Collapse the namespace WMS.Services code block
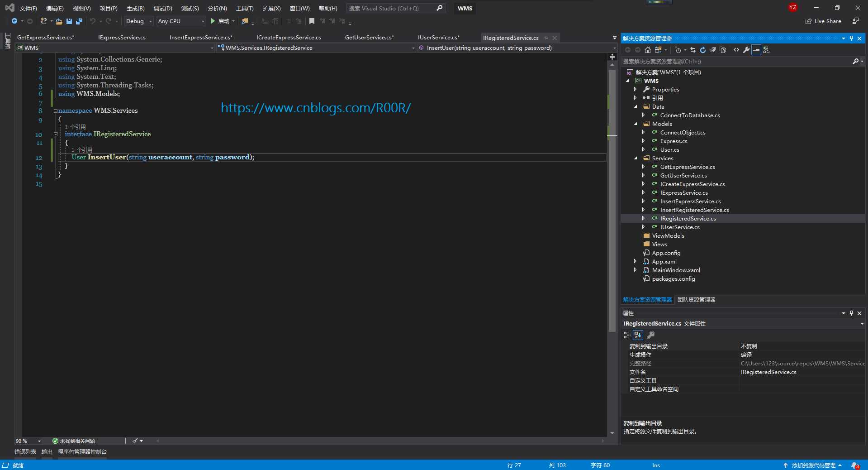This screenshot has height=470, width=868. click(56, 111)
